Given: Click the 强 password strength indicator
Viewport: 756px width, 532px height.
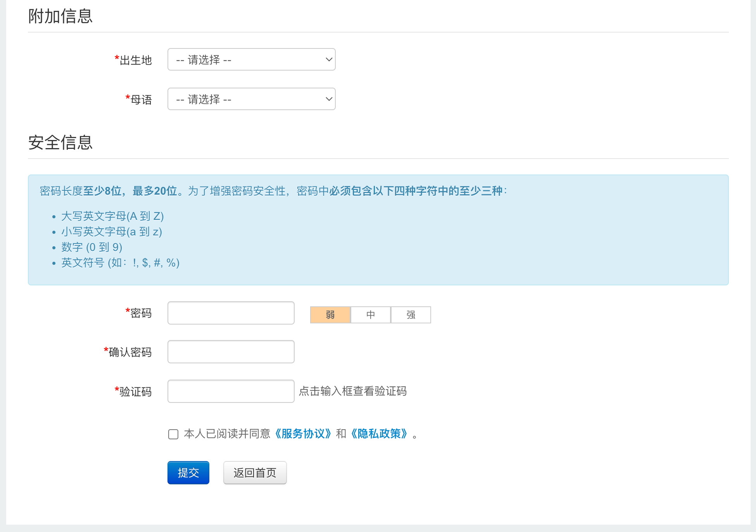Looking at the screenshot, I should [411, 314].
